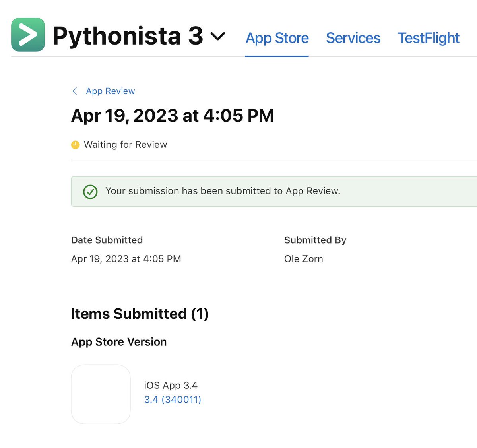Click the back chevron beside App Review
The width and height of the screenshot is (477, 448).
[75, 91]
